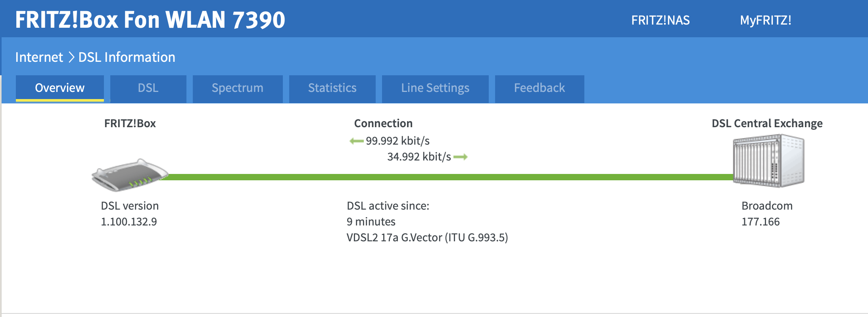Open the Overview tab
The width and height of the screenshot is (868, 317).
60,88
